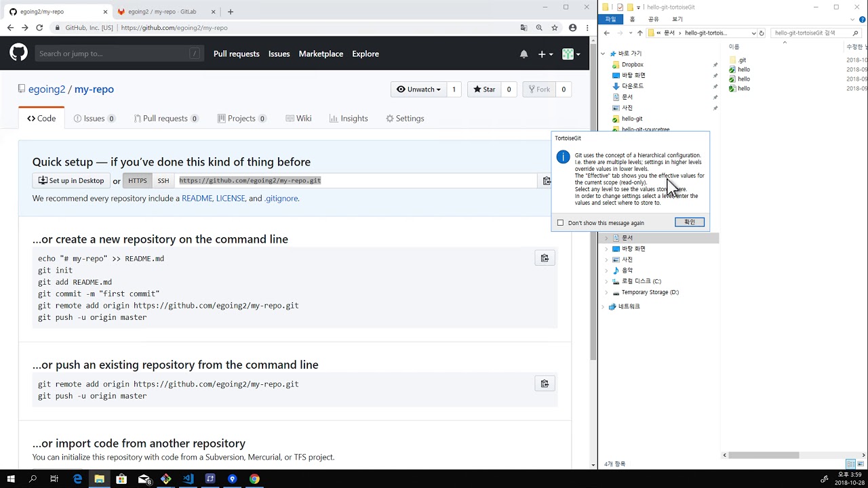Click the Set up in Desktop button
This screenshot has height=488, width=868.
(71, 180)
